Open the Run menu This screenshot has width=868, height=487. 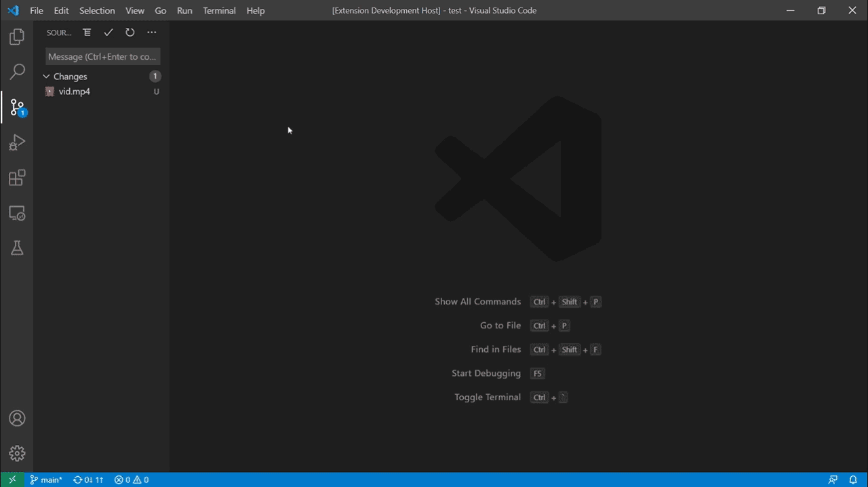click(x=184, y=11)
